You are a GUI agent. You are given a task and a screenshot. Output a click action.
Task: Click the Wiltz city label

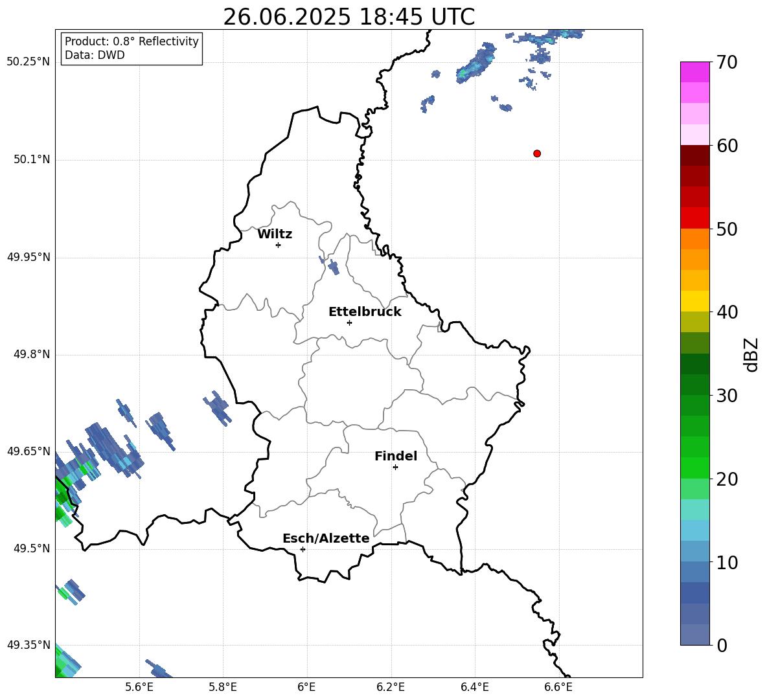pyautogui.click(x=275, y=234)
